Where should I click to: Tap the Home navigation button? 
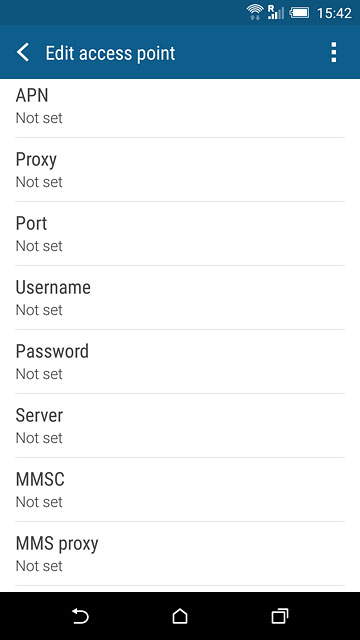coord(180,616)
